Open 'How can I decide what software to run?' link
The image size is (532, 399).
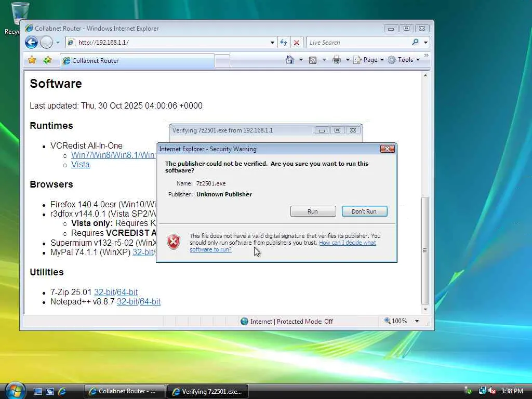(283, 246)
